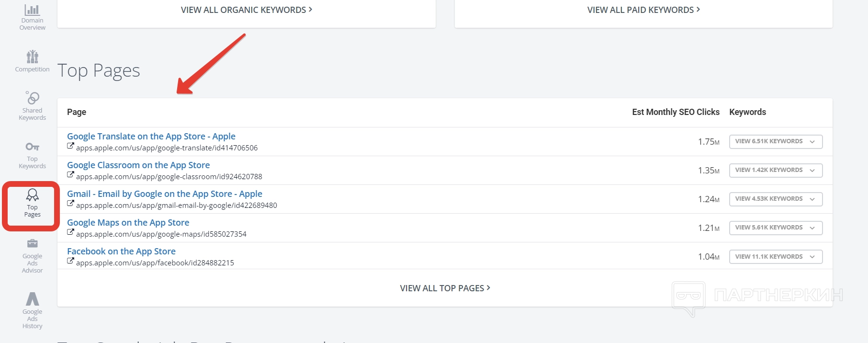Click View All Paid Keywords
868x343 pixels.
click(x=643, y=10)
